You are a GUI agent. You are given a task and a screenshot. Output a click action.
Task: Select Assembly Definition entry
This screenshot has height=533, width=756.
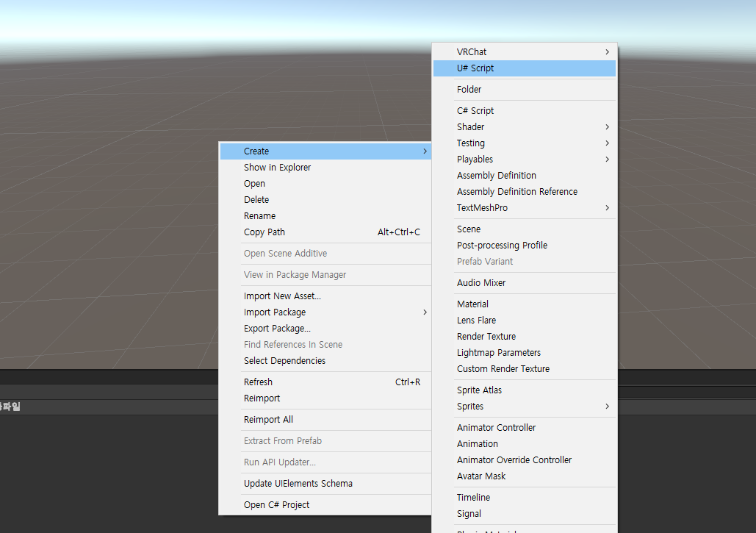[x=525, y=176]
